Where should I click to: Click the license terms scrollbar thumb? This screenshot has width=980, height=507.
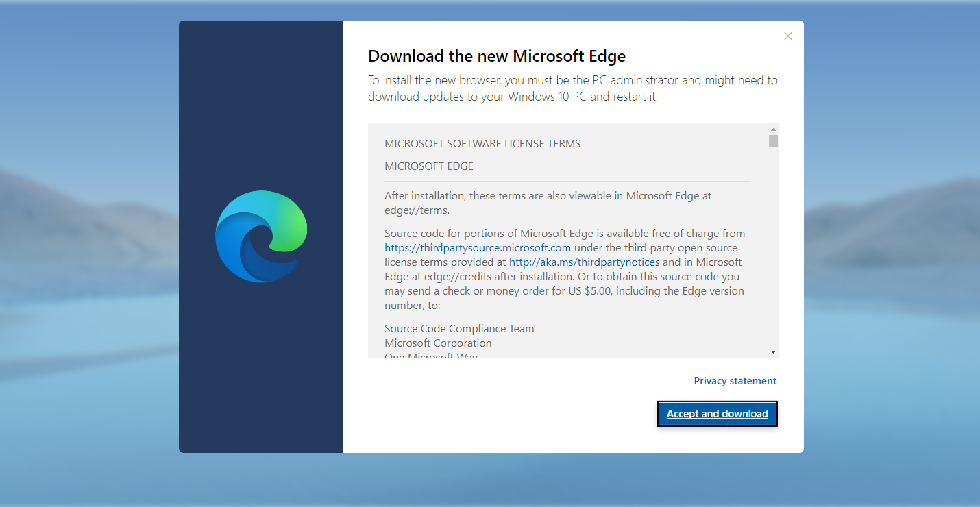773,140
